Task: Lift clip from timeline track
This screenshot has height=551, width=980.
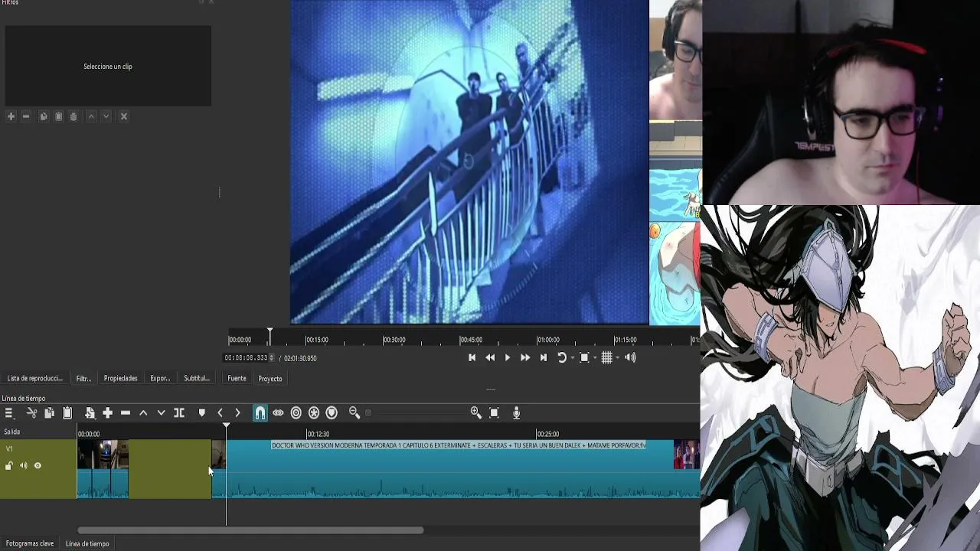Action: 143,413
